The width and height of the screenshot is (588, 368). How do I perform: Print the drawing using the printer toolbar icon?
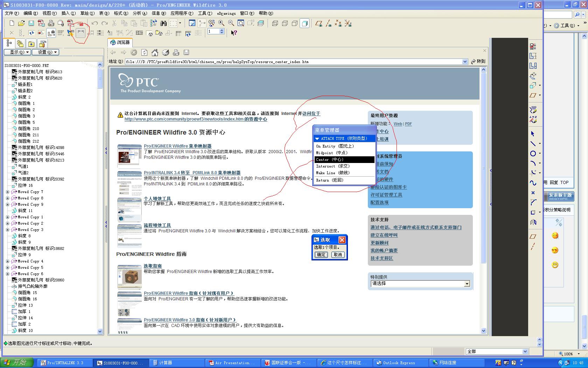tap(51, 23)
